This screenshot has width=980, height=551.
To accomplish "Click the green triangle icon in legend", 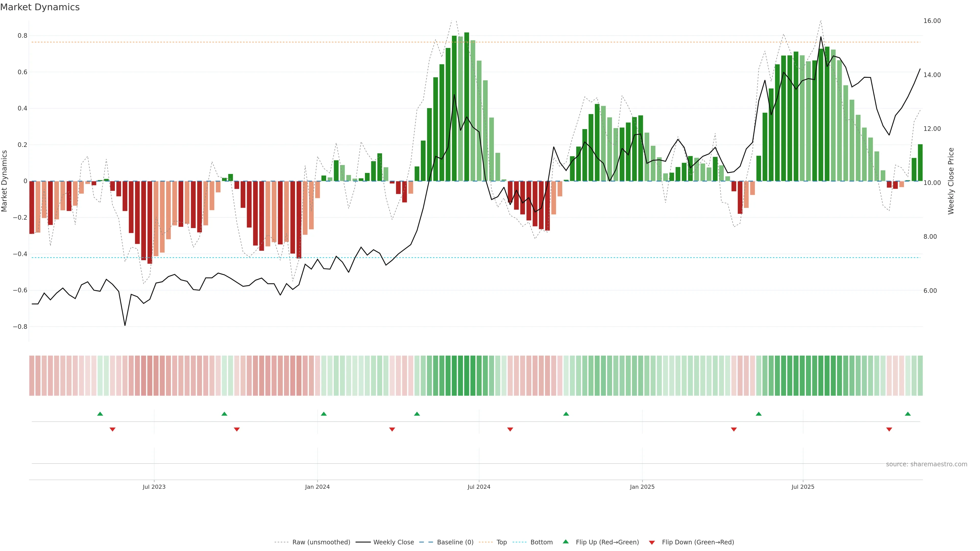I will point(566,542).
